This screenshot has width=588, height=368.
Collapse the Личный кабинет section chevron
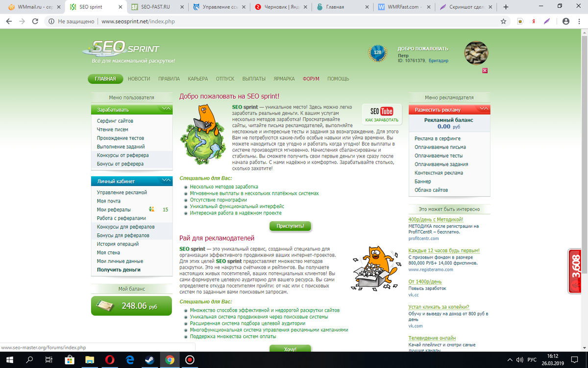166,182
